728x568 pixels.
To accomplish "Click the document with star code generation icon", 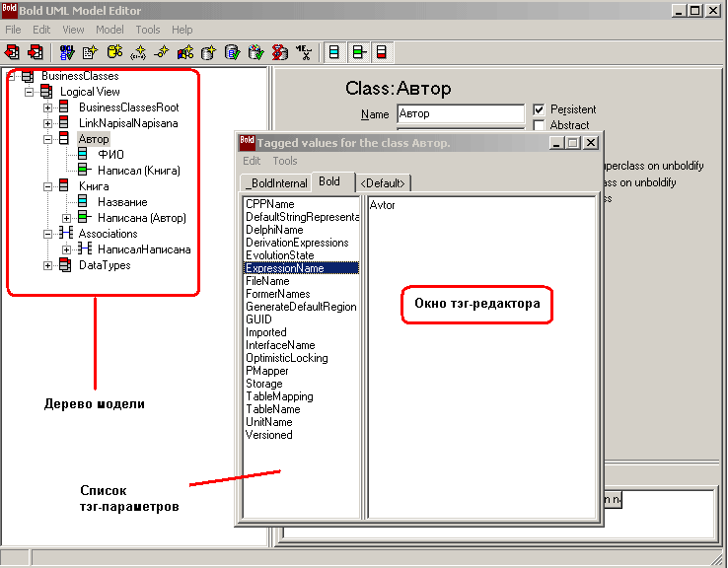I will pyautogui.click(x=90, y=52).
